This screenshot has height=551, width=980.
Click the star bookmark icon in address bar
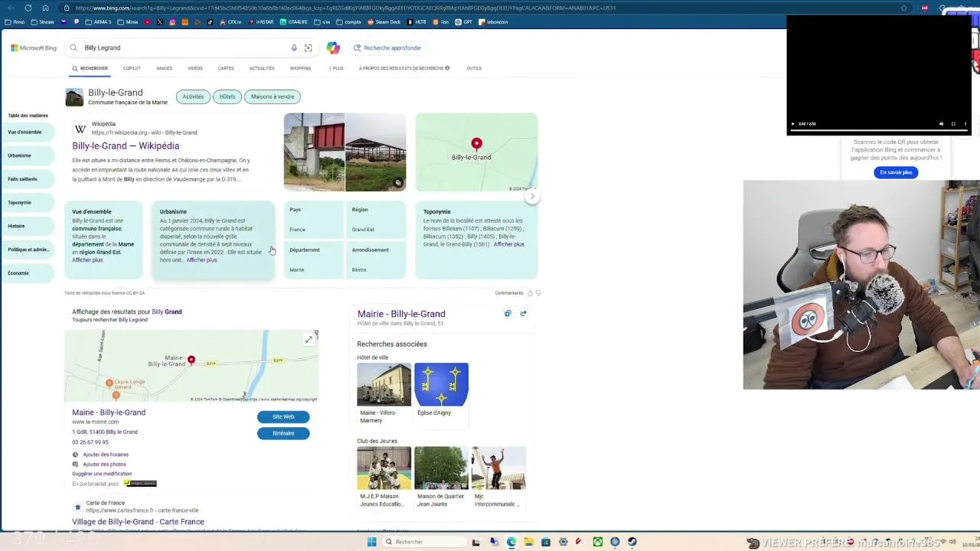[x=904, y=8]
